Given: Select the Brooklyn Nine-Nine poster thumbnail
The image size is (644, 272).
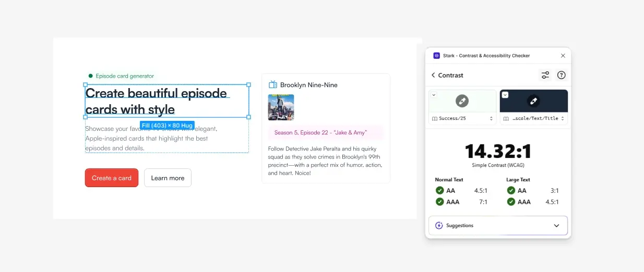Looking at the screenshot, I should (x=281, y=107).
